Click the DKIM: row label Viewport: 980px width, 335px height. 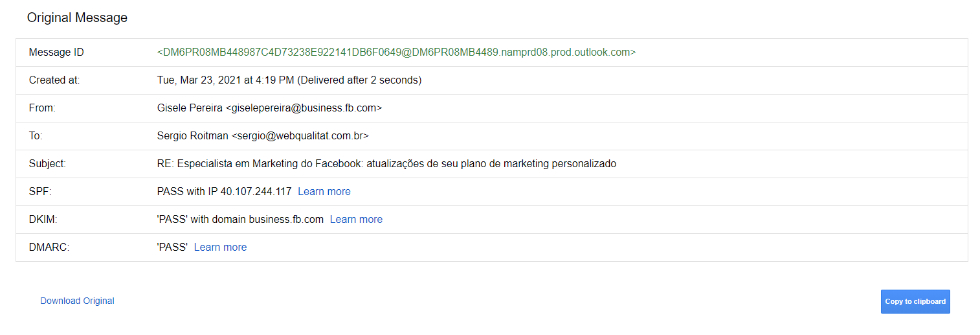coord(43,220)
